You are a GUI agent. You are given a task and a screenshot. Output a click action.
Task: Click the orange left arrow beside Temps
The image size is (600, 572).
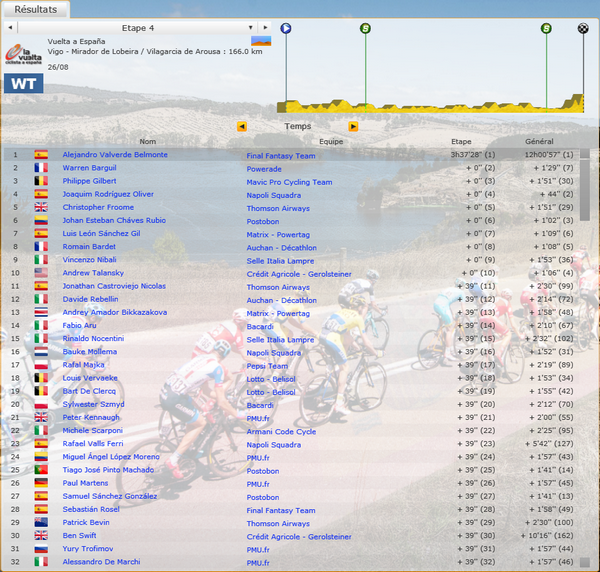click(x=242, y=126)
